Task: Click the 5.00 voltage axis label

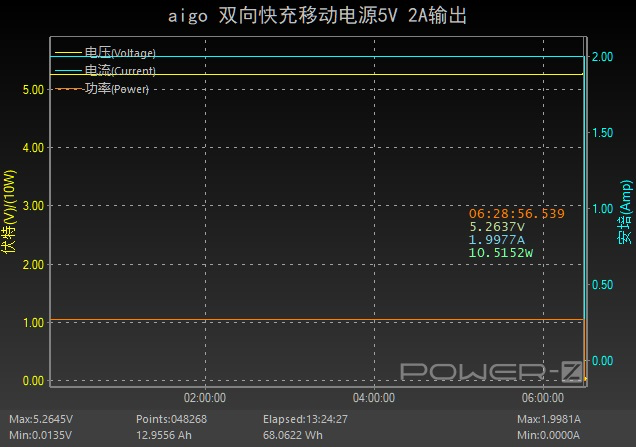Action: point(33,90)
